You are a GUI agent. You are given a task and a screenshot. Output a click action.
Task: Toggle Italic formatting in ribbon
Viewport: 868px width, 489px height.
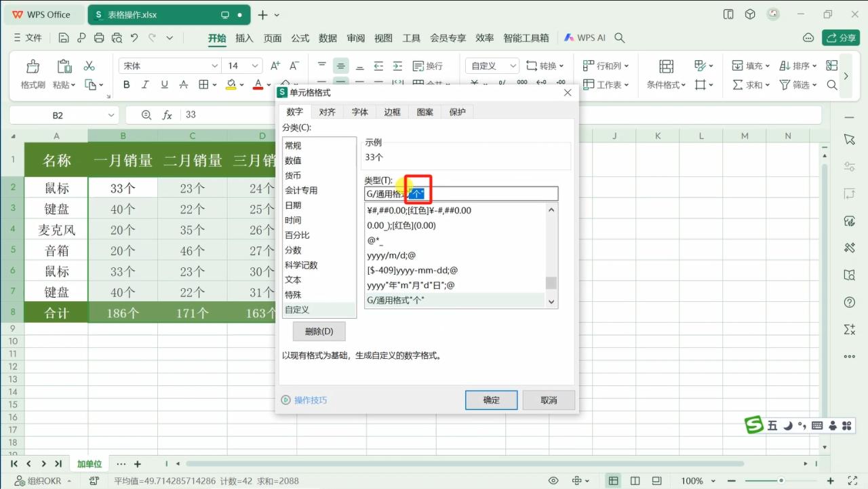(x=145, y=85)
